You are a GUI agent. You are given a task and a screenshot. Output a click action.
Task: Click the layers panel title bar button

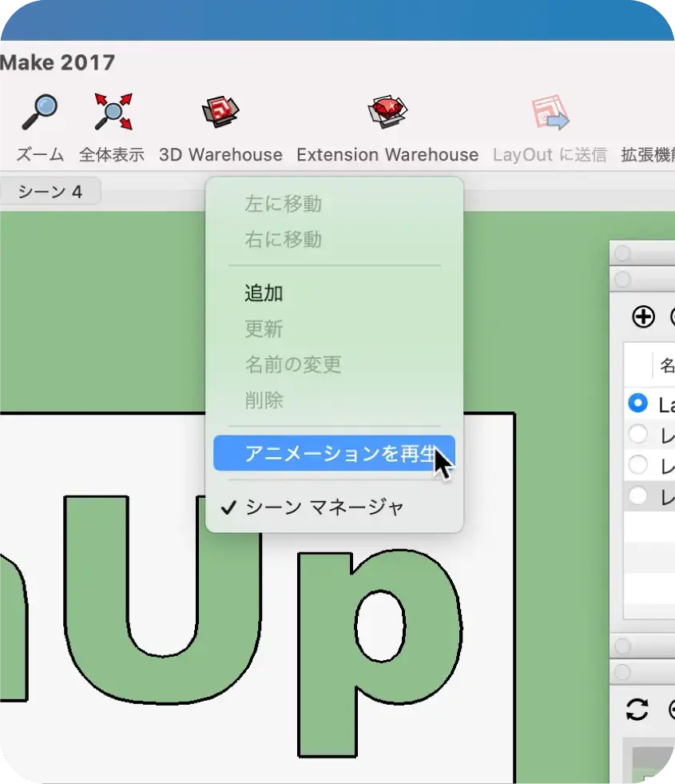(622, 280)
